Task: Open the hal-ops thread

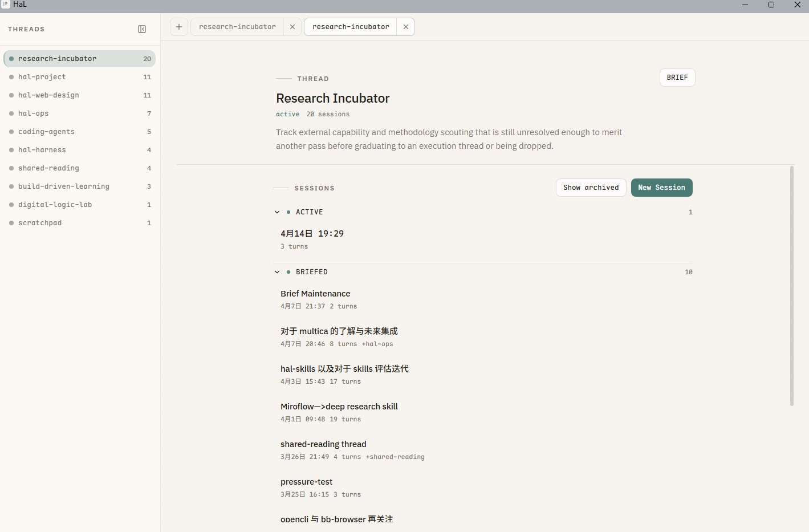Action: pyautogui.click(x=80, y=113)
